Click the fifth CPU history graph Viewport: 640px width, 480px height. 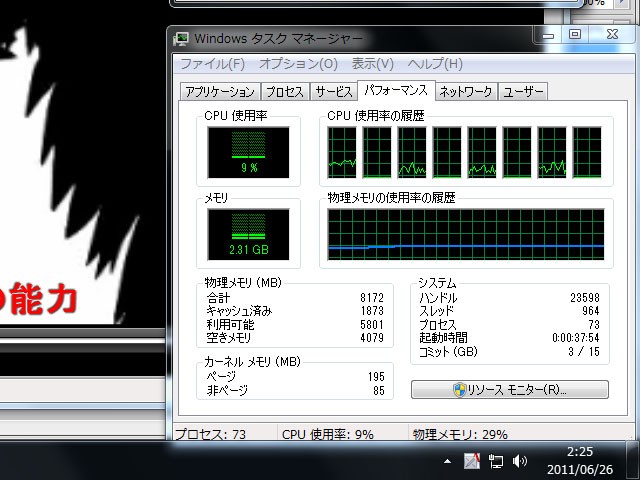click(x=482, y=153)
